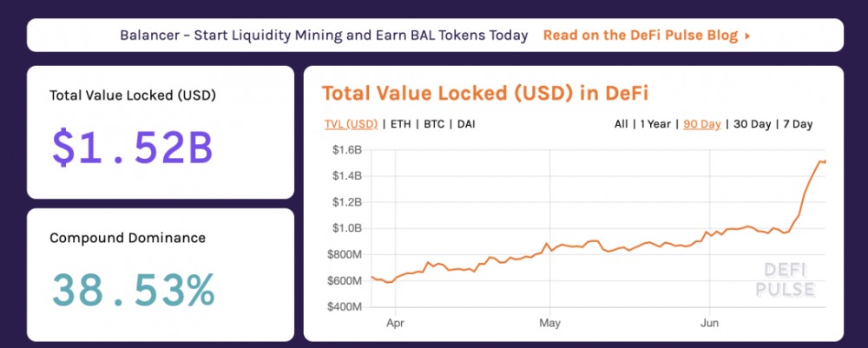The image size is (868, 348).
Task: Switch chart to ETH denomination
Action: pos(401,124)
